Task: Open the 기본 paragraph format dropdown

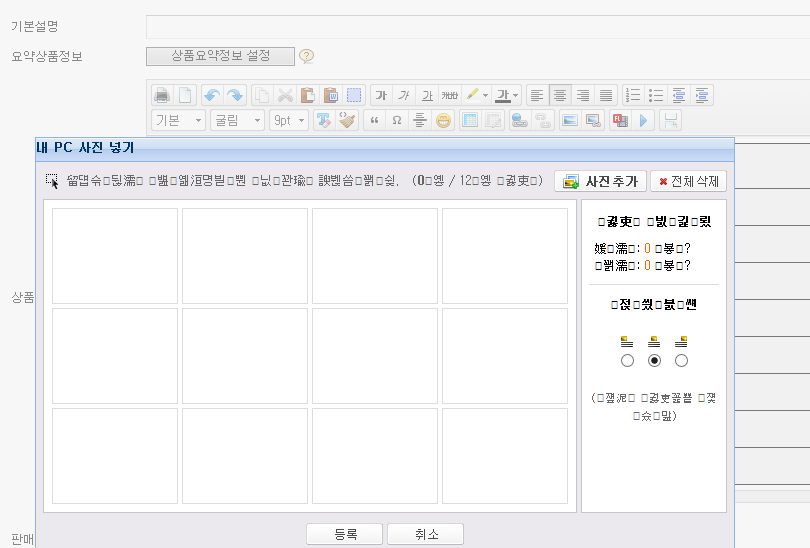Action: point(179,121)
